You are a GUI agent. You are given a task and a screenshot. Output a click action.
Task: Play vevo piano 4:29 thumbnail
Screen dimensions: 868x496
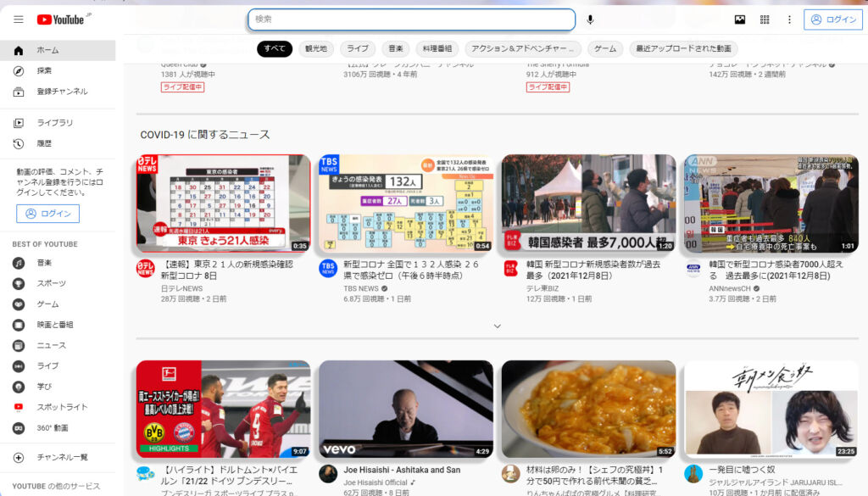point(406,409)
